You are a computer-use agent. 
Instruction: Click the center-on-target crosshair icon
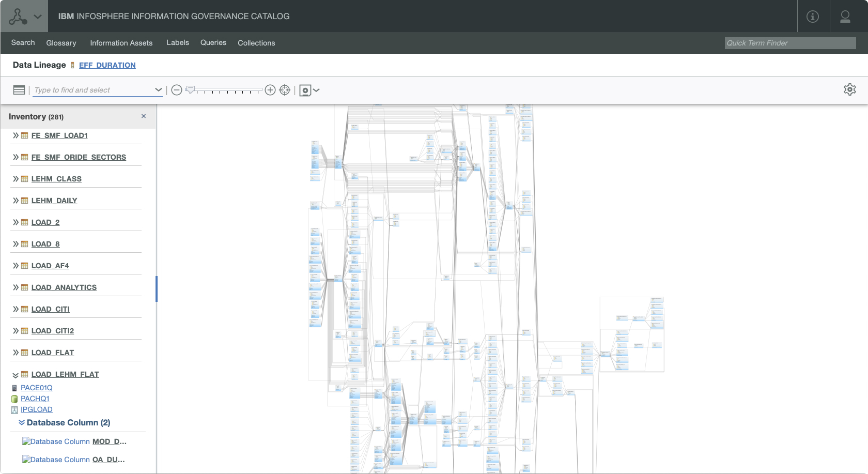click(x=285, y=90)
